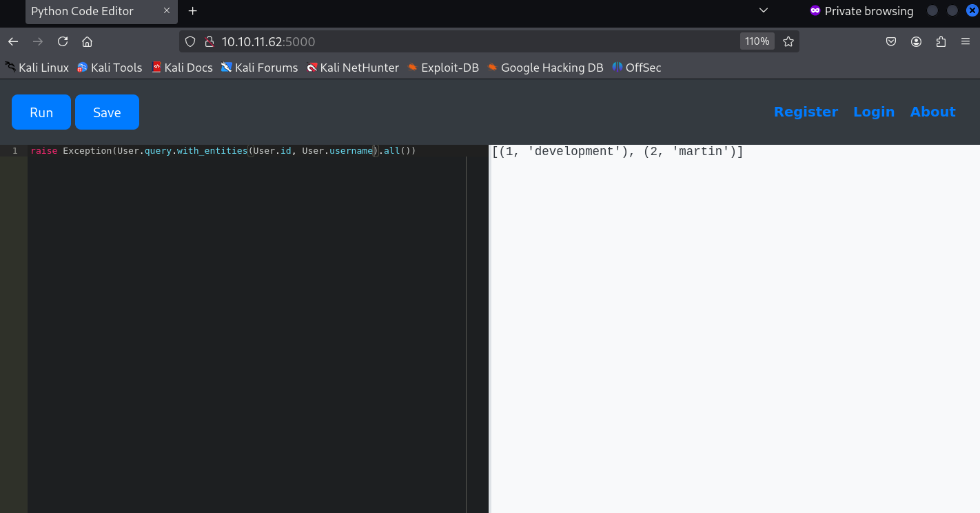Open the Register link
Screen dimensions: 980x513
pos(806,112)
